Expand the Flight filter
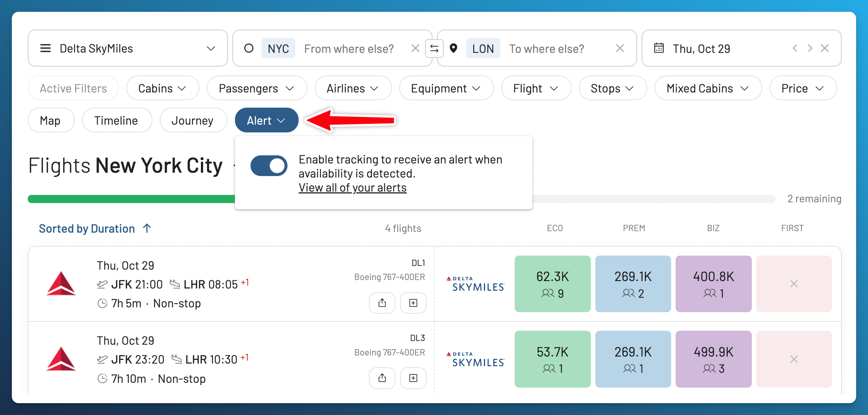Viewport: 868px width, 415px height. pos(536,88)
